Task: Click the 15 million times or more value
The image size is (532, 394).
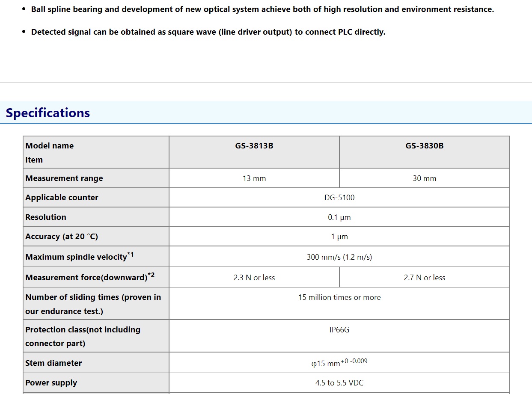Action: 339,297
